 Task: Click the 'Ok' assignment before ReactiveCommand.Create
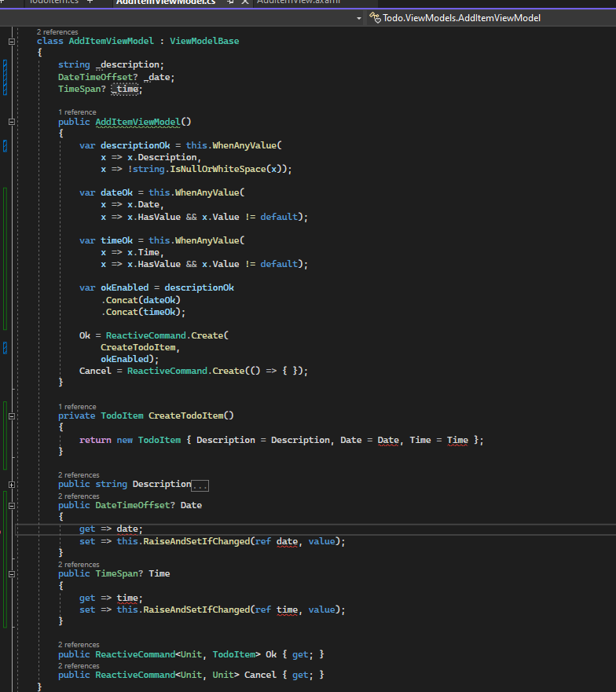(85, 336)
